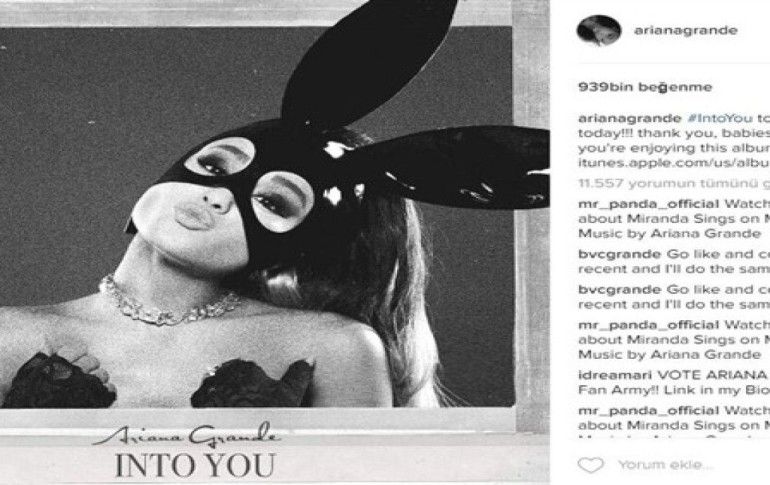The height and width of the screenshot is (485, 770).
Task: Open arianagrande username in the caption
Action: click(630, 118)
